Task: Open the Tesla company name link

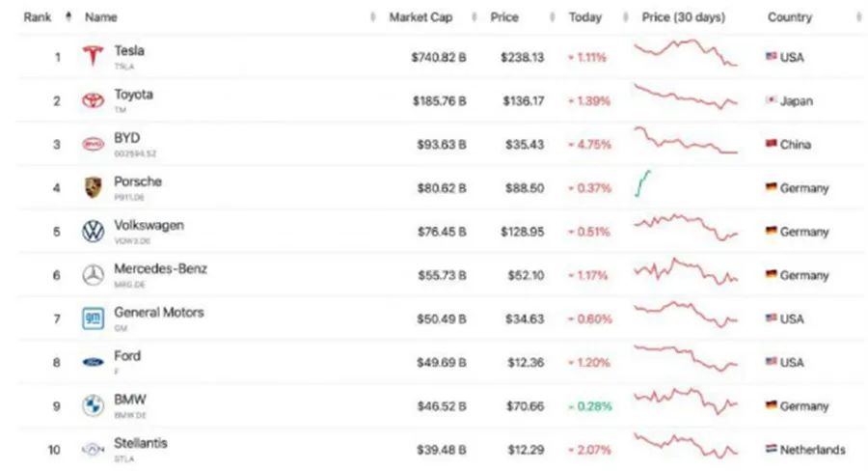Action: [129, 50]
